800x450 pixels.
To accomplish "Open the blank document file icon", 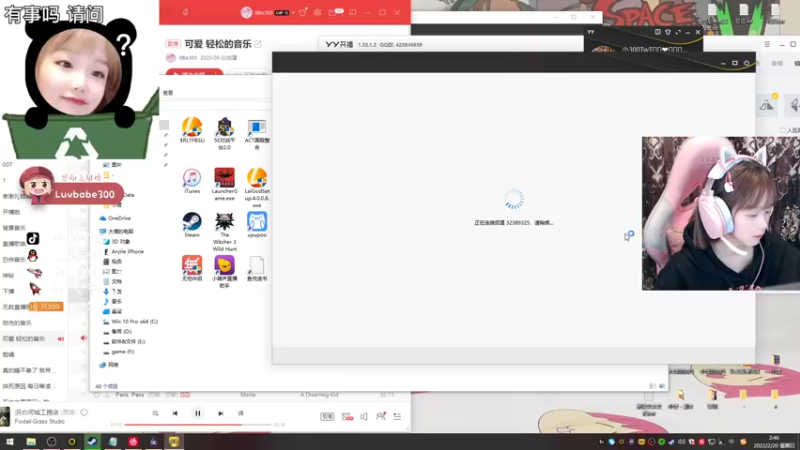I will 257,268.
